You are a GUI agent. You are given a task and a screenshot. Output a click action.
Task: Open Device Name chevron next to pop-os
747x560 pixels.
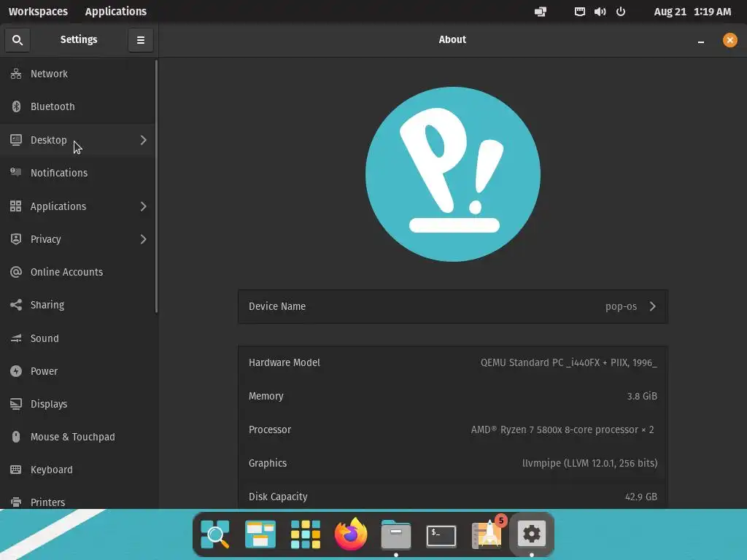point(653,306)
